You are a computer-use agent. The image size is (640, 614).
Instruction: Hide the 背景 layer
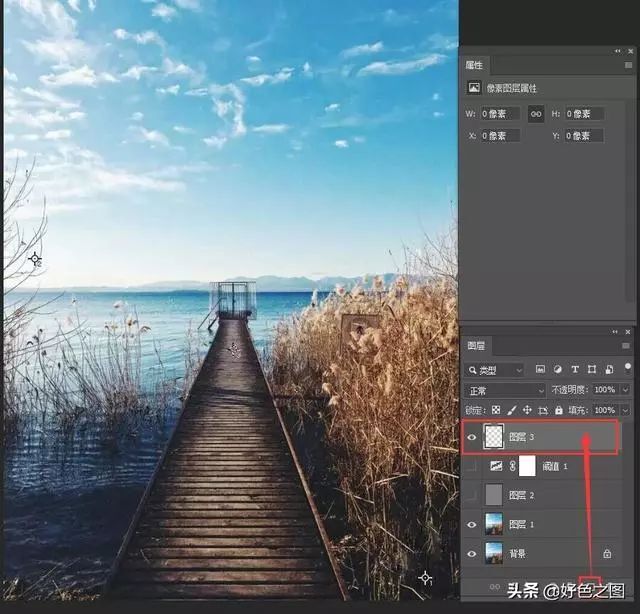pos(472,552)
